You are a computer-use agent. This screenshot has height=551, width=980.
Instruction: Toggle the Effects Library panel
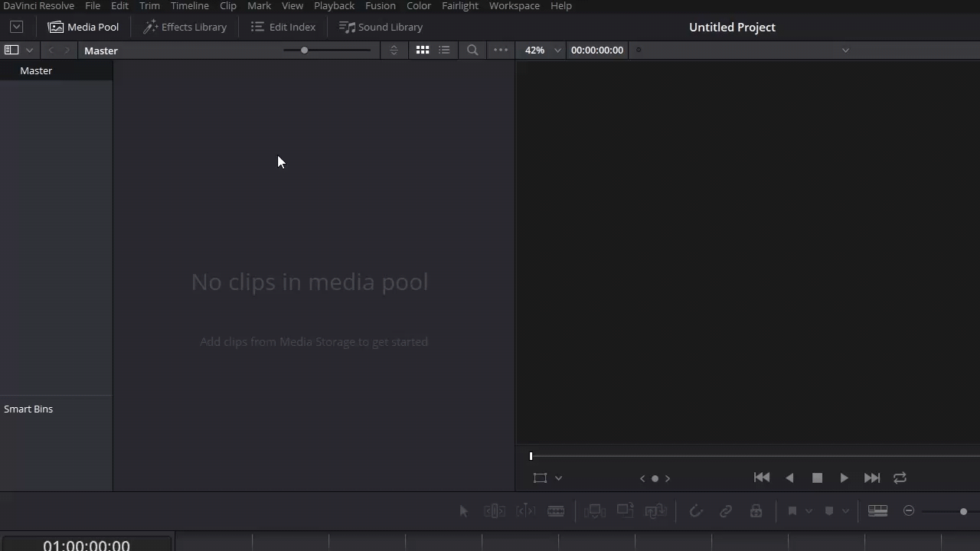[x=185, y=27]
